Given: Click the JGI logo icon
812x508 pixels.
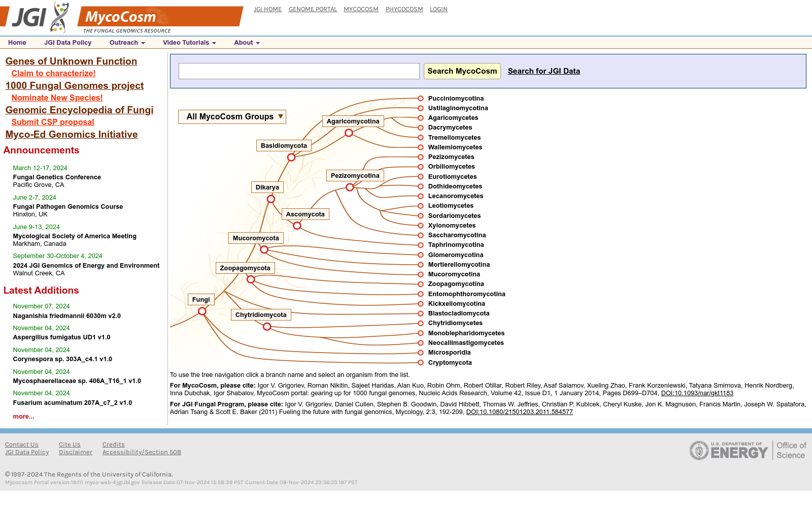Looking at the screenshot, I should pyautogui.click(x=36, y=17).
